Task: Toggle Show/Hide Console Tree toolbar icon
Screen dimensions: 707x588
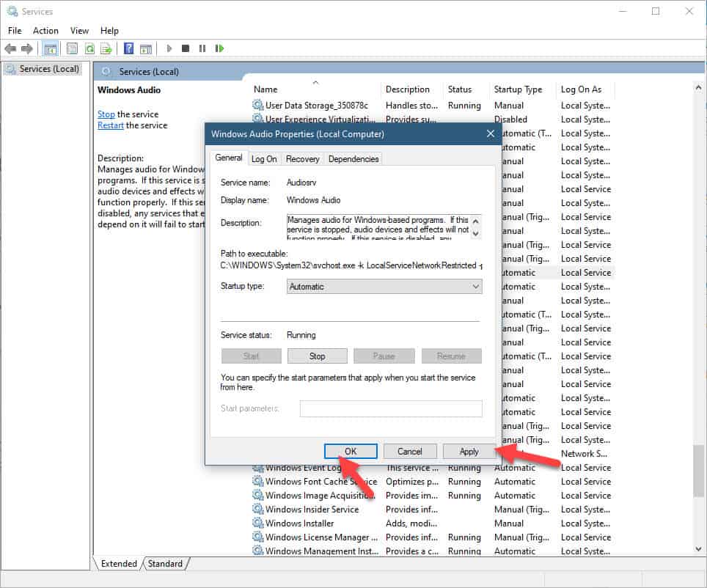Action: coord(51,48)
